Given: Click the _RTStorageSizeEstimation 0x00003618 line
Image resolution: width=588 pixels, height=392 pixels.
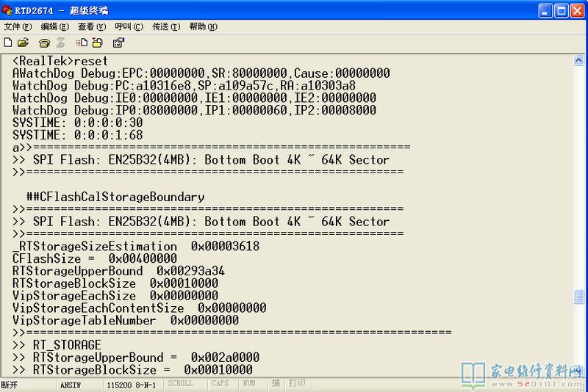Looking at the screenshot, I should pyautogui.click(x=136, y=247).
